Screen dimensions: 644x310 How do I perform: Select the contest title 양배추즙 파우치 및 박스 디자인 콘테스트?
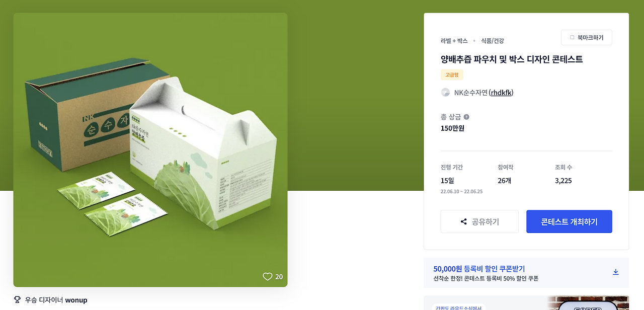511,58
